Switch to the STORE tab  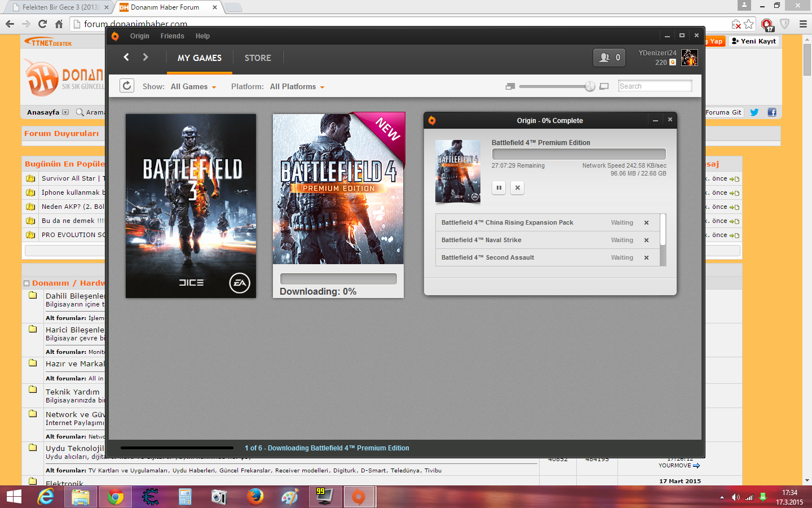(x=258, y=58)
